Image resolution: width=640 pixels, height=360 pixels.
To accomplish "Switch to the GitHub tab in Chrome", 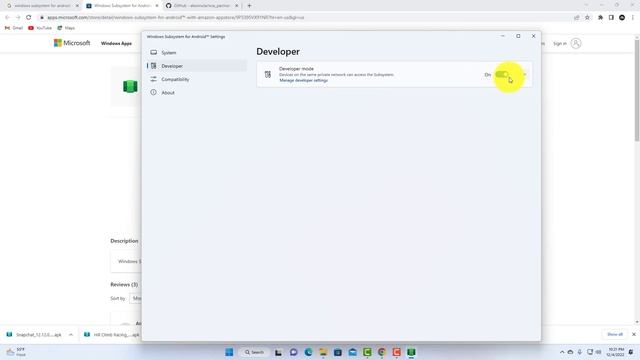I will coord(202,6).
